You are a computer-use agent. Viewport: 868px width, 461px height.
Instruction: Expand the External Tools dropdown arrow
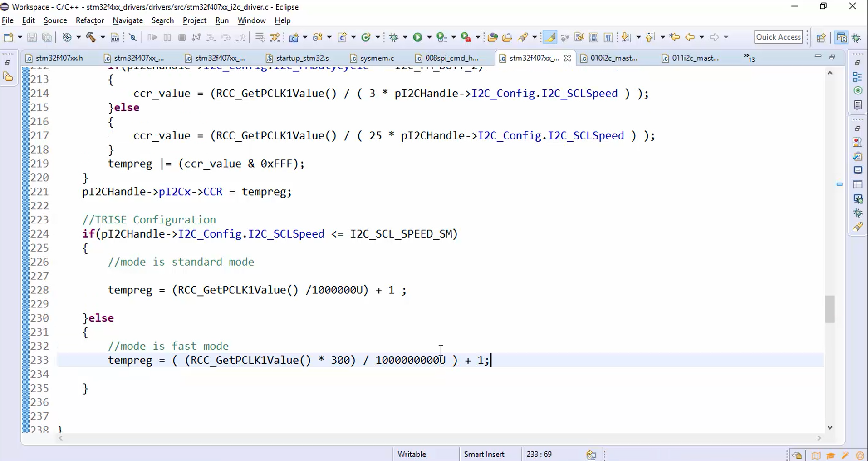[x=478, y=37]
